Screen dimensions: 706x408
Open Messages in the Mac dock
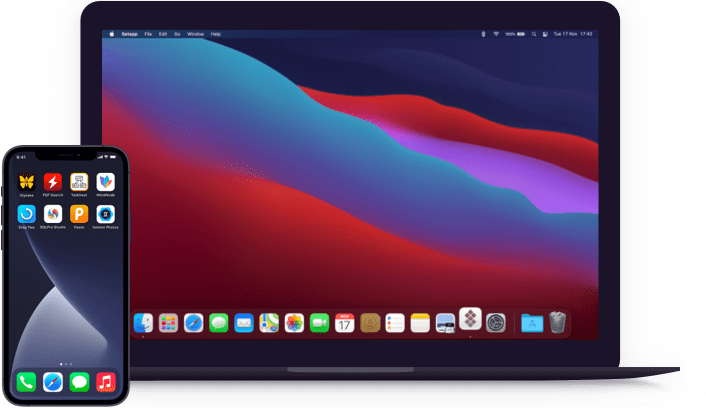pos(219,323)
